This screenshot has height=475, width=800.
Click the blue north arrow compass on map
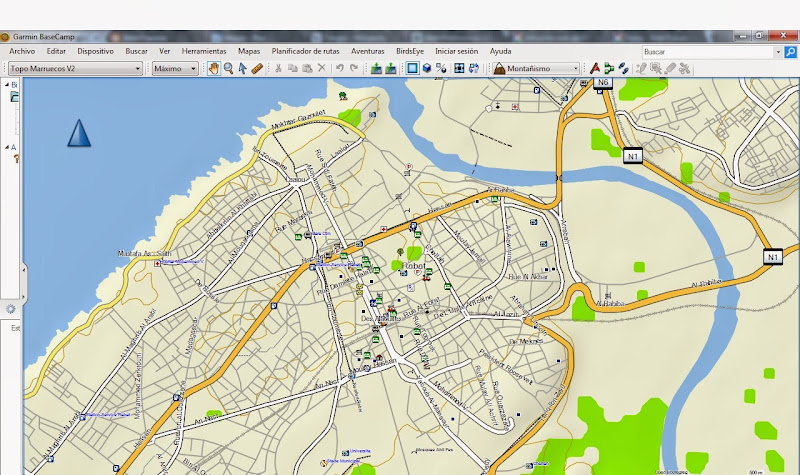79,133
